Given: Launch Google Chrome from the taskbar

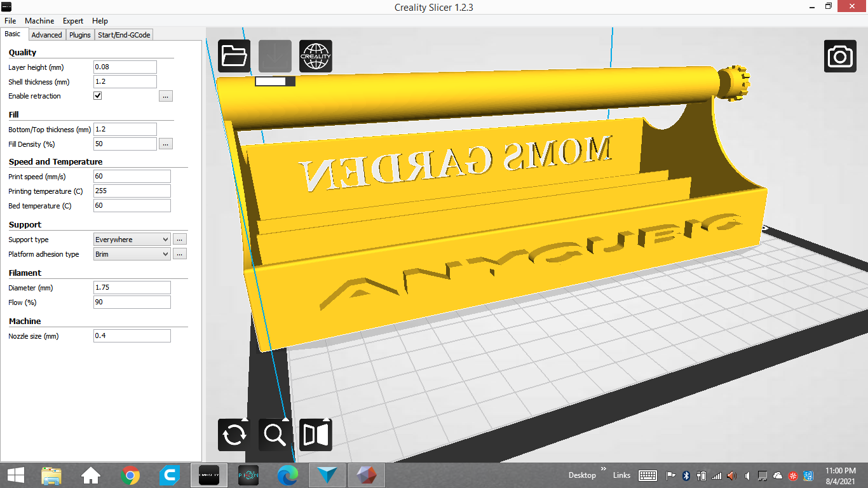Looking at the screenshot, I should (x=130, y=475).
